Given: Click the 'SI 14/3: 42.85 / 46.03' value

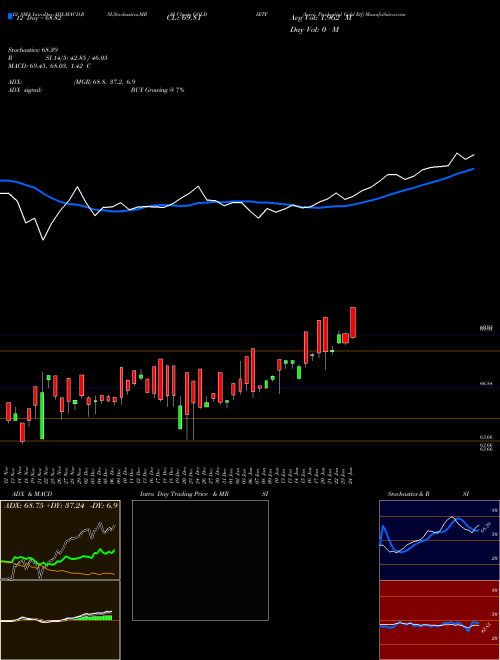Looking at the screenshot, I should click(77, 58).
